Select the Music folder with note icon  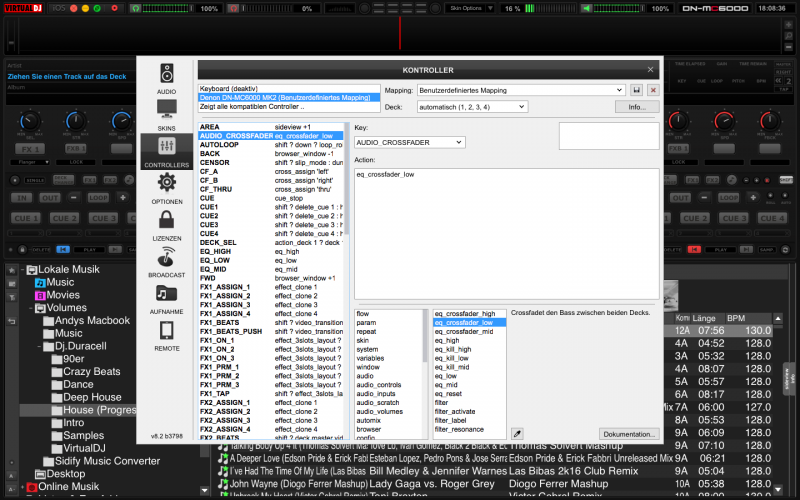tap(55, 282)
